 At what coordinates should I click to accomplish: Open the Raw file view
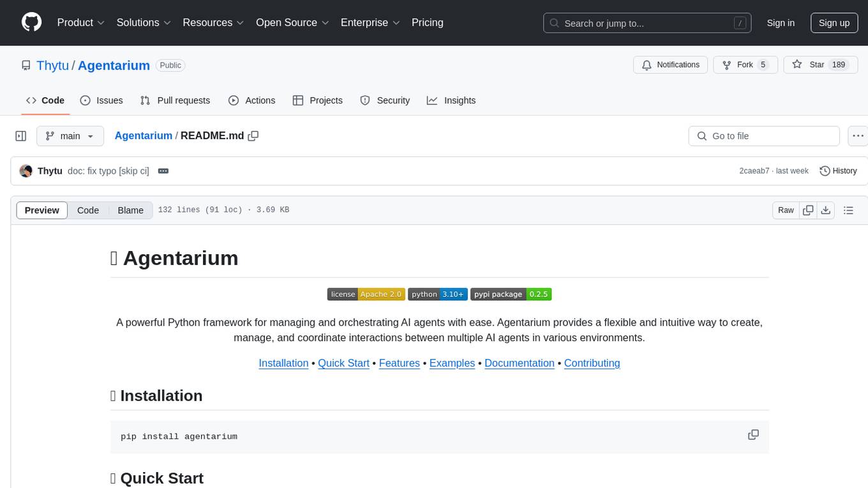pos(786,210)
